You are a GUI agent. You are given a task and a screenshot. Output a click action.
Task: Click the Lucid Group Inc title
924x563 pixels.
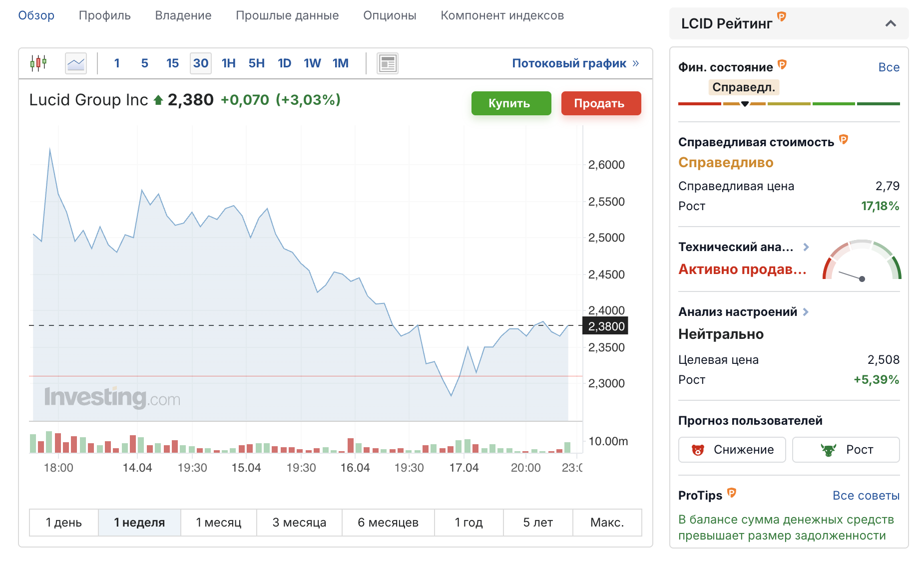coord(88,100)
